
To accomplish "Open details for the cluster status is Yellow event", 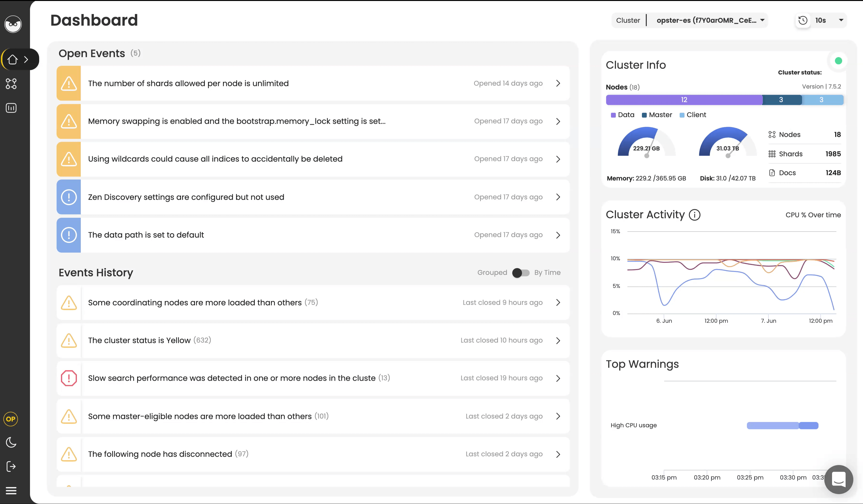I will pos(558,340).
